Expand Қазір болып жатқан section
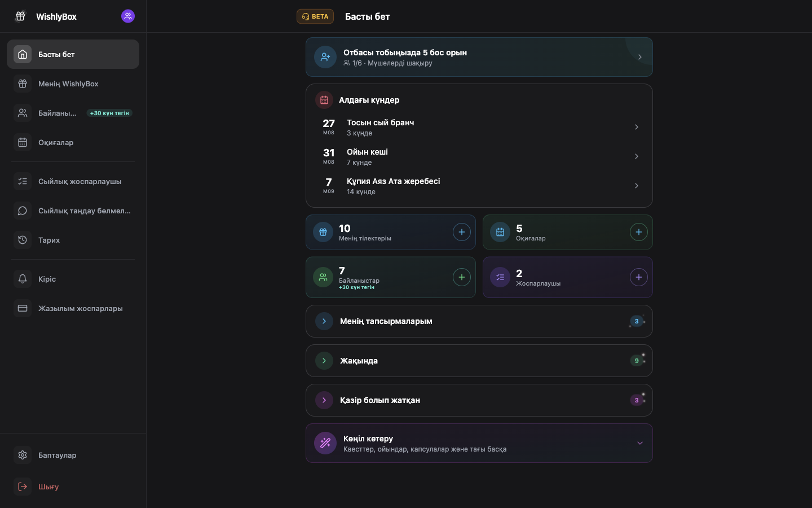 point(479,400)
